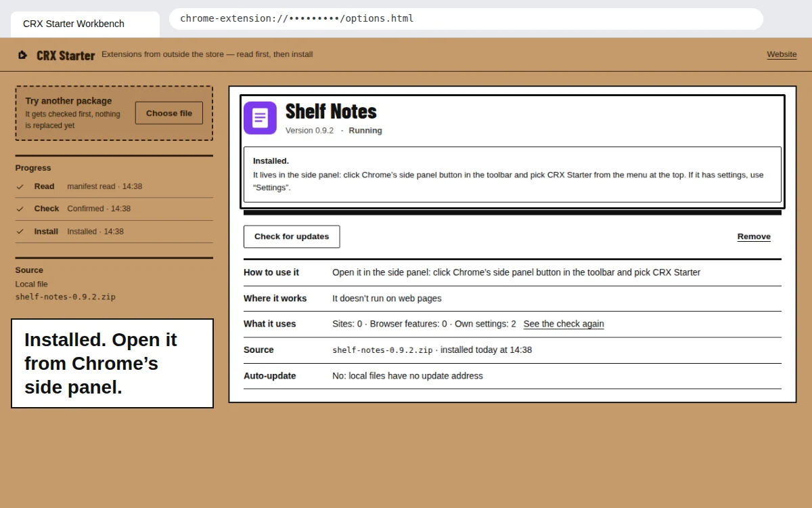This screenshot has width=812, height=508.
Task: Click the Choose file button
Action: tap(169, 113)
